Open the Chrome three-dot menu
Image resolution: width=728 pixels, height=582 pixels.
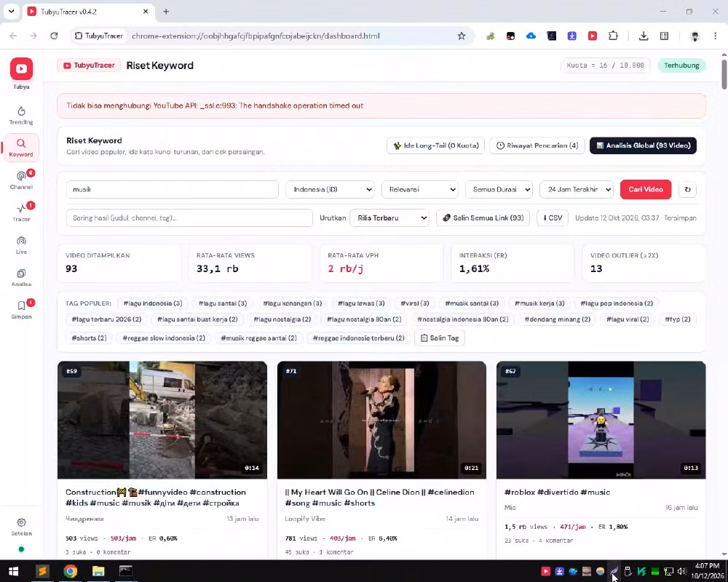(x=715, y=36)
